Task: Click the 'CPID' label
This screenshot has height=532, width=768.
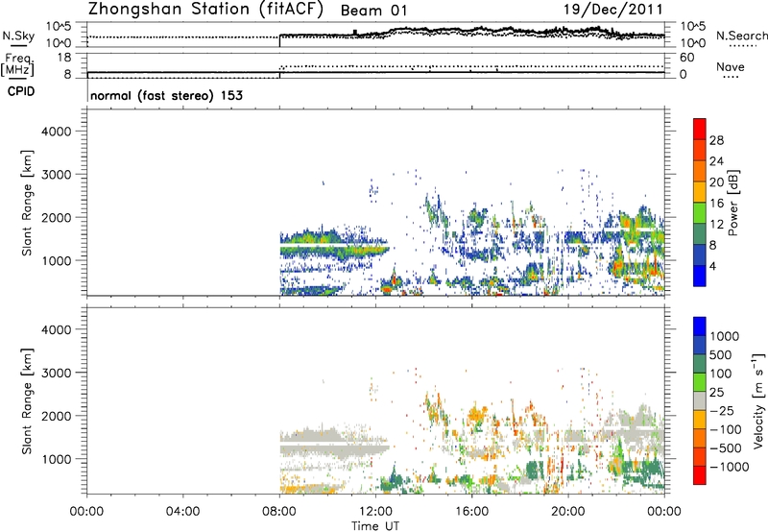Action: [x=21, y=91]
